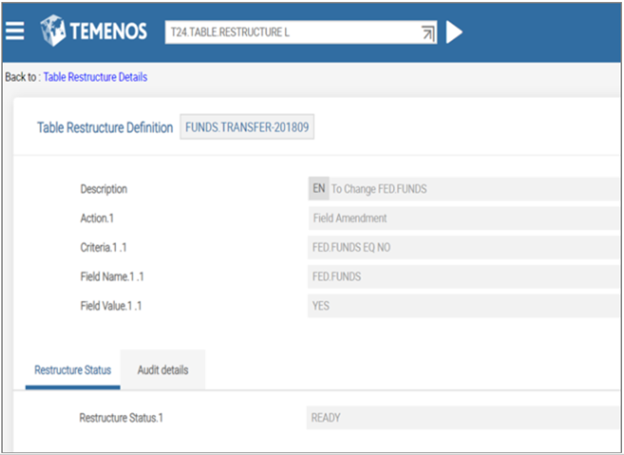Click the expand arrow icon in command box
Viewport: 624px width, 455px height.
pos(428,33)
